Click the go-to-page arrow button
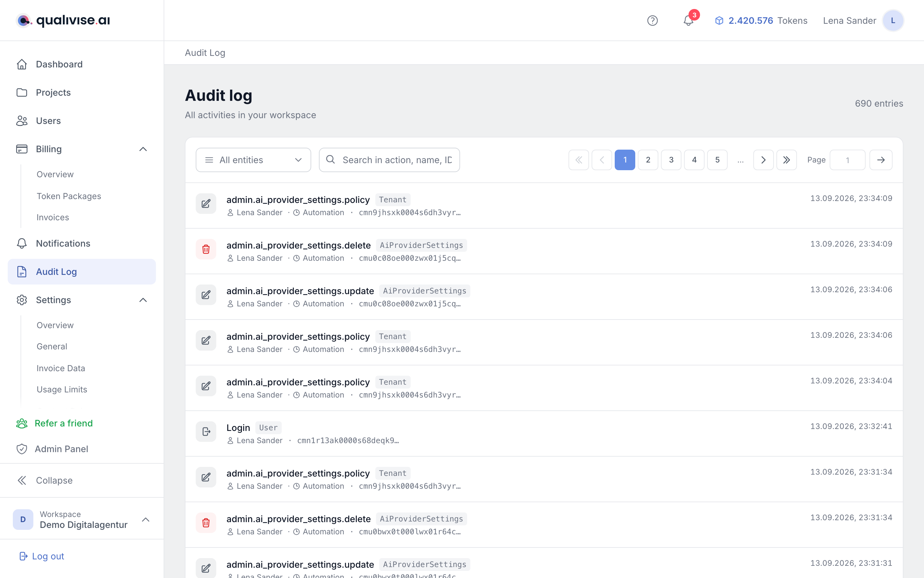This screenshot has width=924, height=578. click(880, 160)
